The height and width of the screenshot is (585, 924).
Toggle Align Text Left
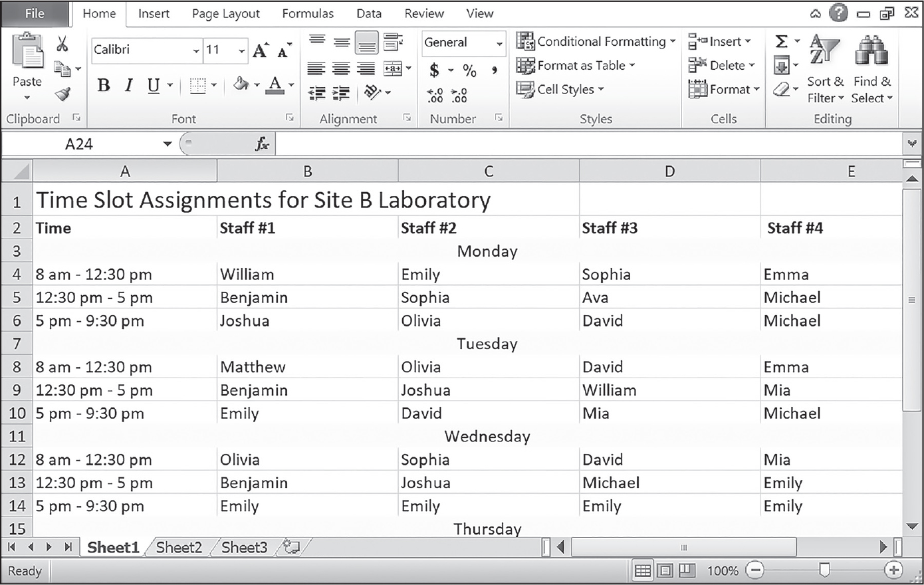coord(316,68)
